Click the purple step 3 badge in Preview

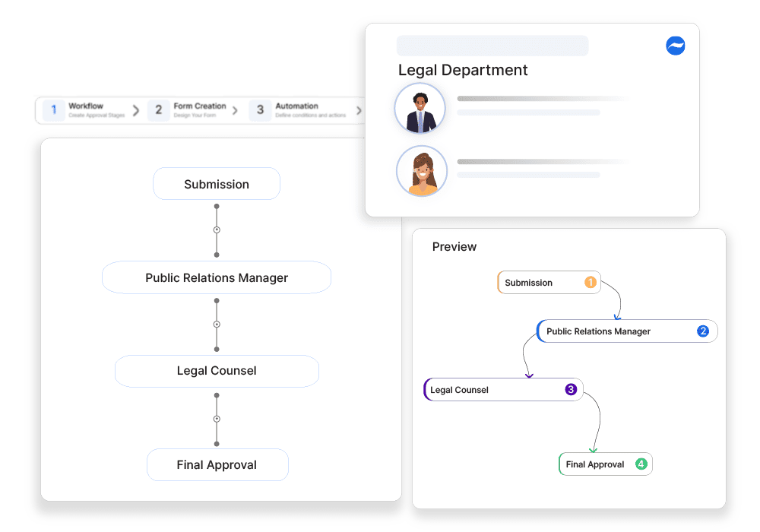(x=571, y=390)
